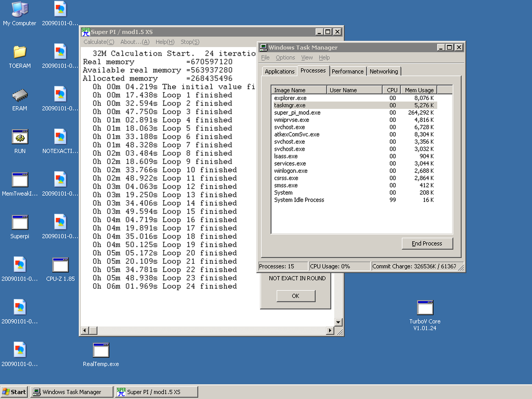Switch to the Applications tab
The width and height of the screenshot is (532, 399).
click(x=279, y=71)
